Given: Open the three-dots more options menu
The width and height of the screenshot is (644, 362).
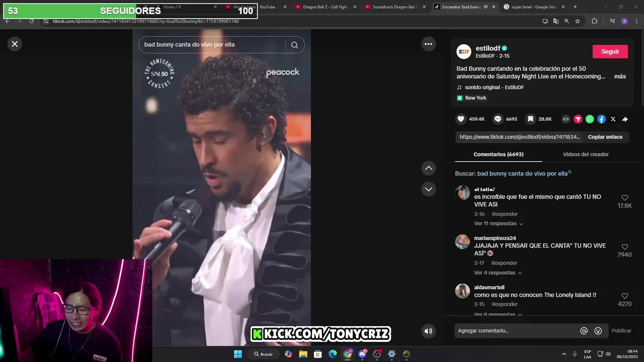Looking at the screenshot, I should (x=428, y=44).
